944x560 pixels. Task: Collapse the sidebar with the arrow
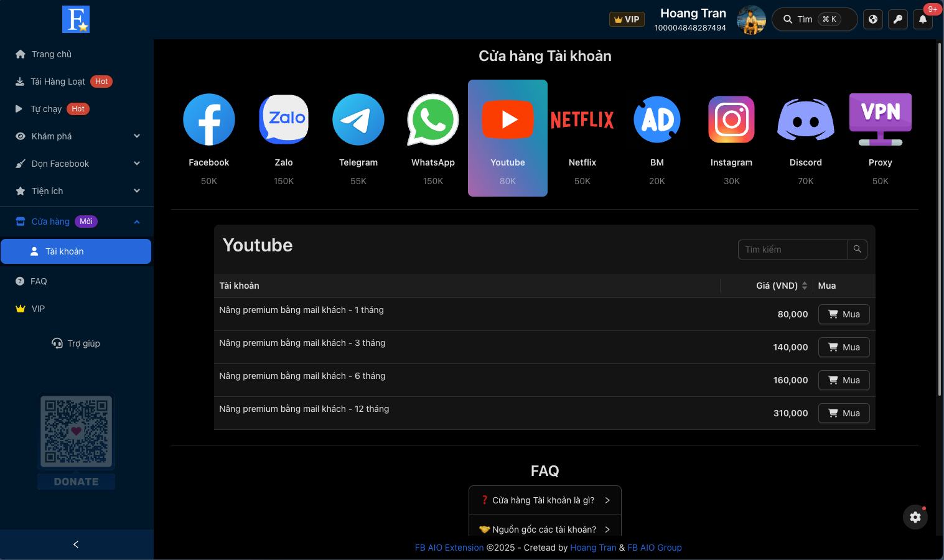point(76,544)
